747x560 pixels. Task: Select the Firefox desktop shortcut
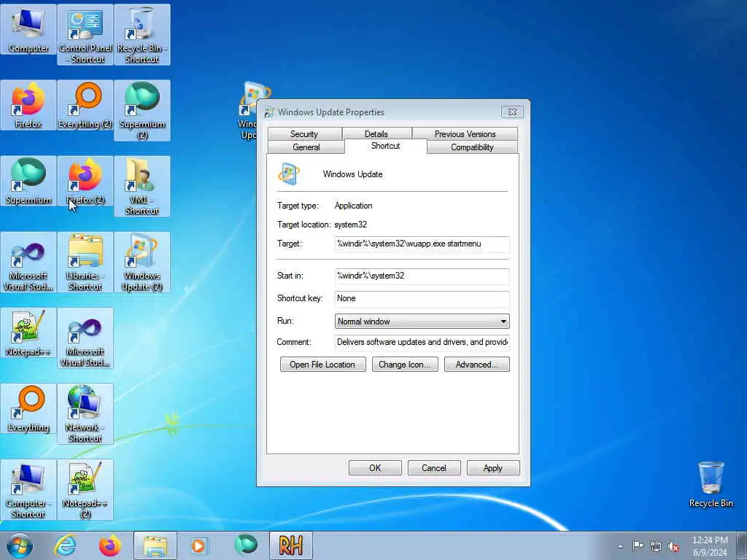click(28, 105)
